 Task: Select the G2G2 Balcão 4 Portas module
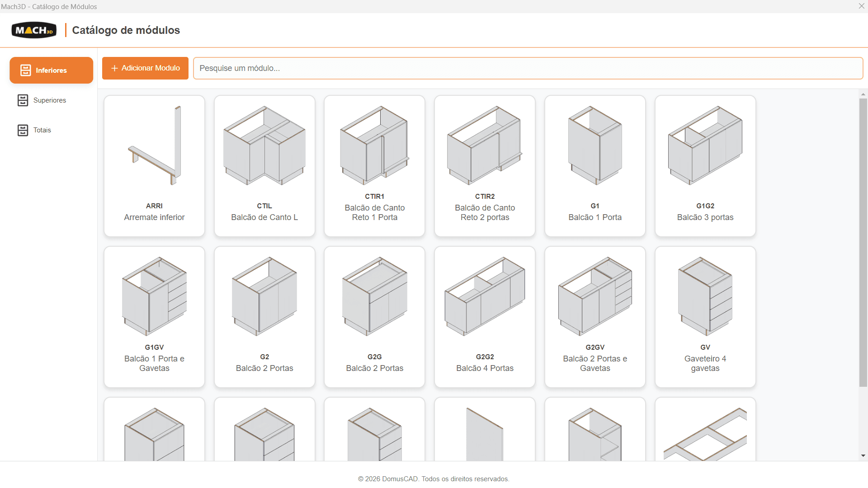coord(485,317)
